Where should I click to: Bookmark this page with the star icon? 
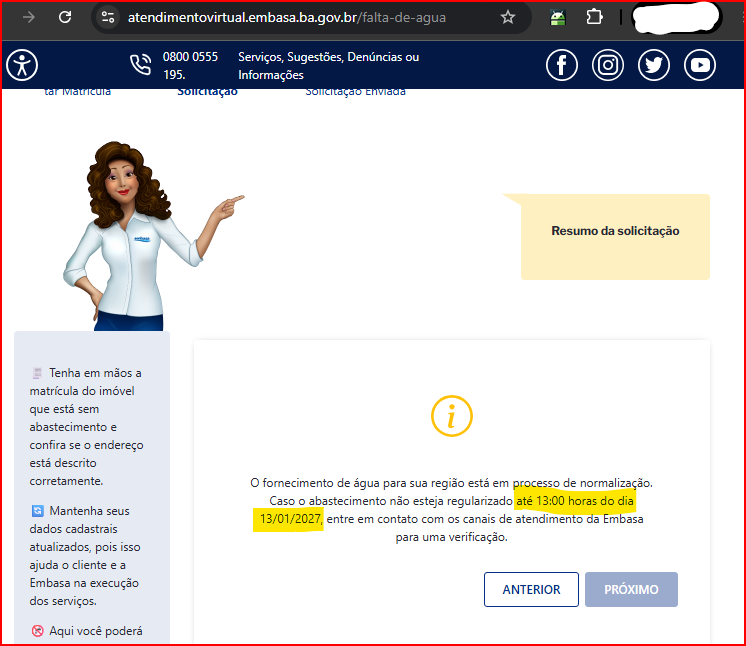508,18
